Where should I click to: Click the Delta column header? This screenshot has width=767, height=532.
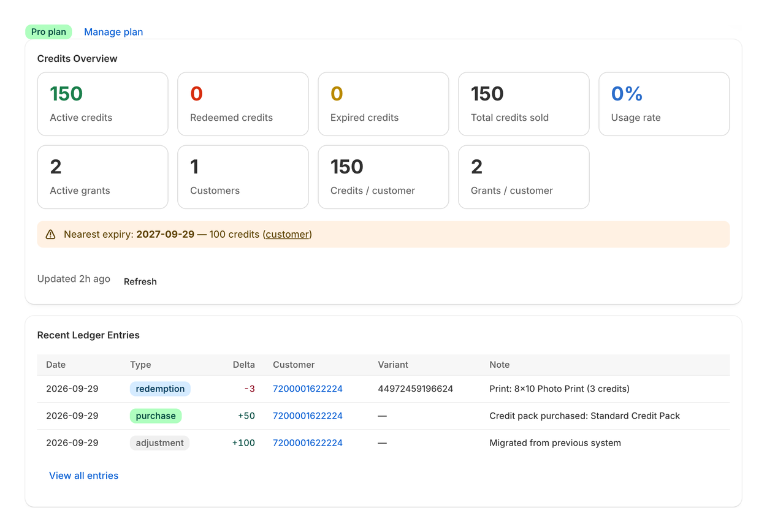[244, 365]
